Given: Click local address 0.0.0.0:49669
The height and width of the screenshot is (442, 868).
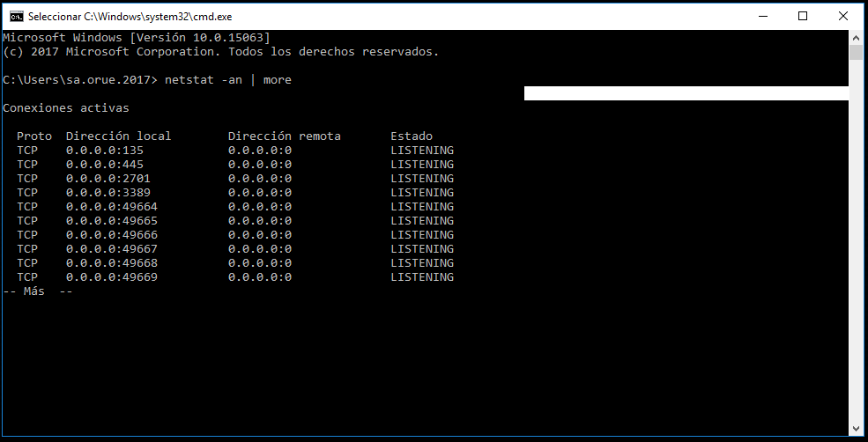Looking at the screenshot, I should click(x=112, y=277).
